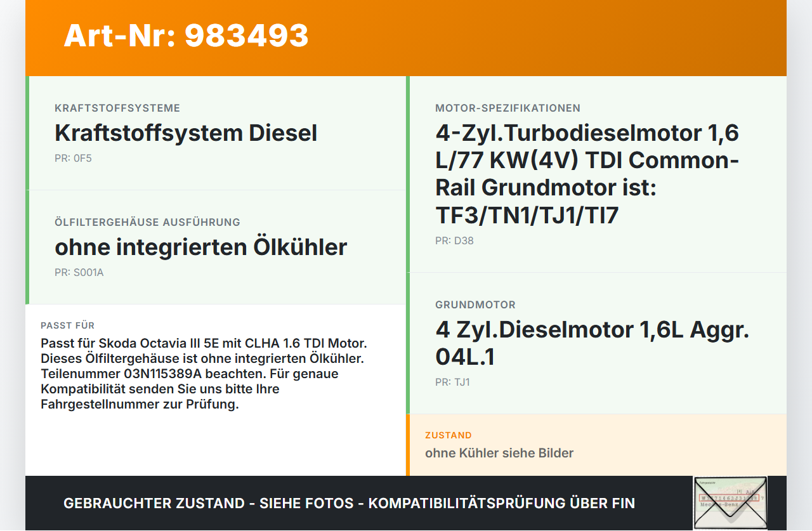Click the MOTOR-SPEZIFIKATIONEN panel label

pos(507,108)
